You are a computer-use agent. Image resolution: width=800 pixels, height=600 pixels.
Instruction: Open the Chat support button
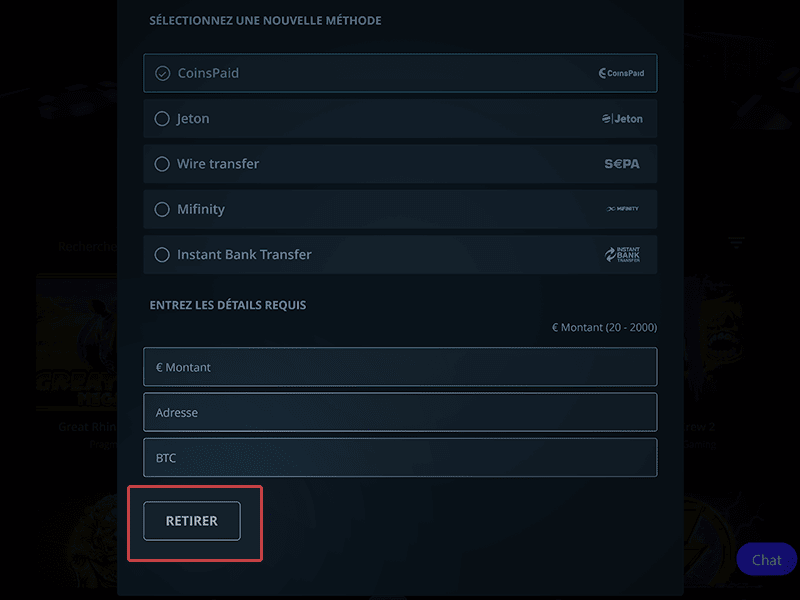click(766, 560)
